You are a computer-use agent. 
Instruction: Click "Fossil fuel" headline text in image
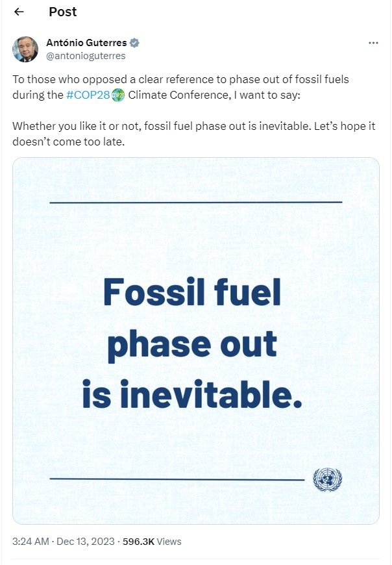(192, 293)
